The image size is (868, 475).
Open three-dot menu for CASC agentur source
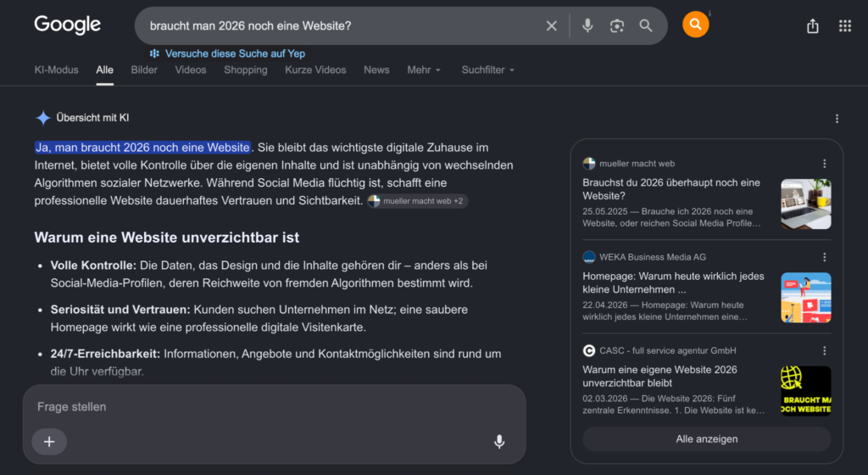tap(824, 350)
